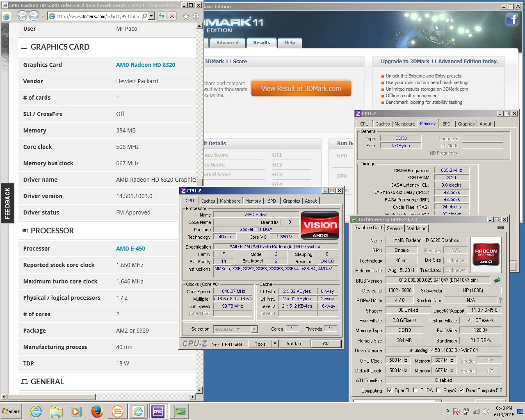The height and width of the screenshot is (420, 525).
Task: Open the CPU-Z Tools dropdown arrow
Action: (x=275, y=344)
